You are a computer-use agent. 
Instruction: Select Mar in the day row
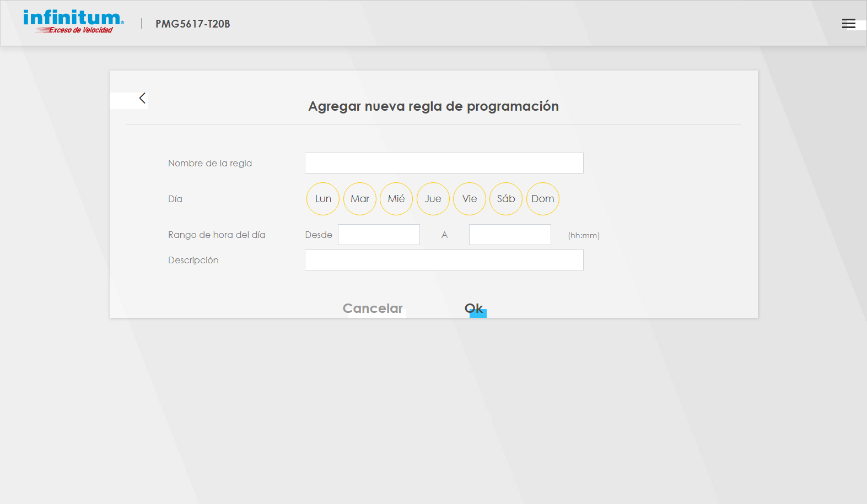click(x=360, y=199)
